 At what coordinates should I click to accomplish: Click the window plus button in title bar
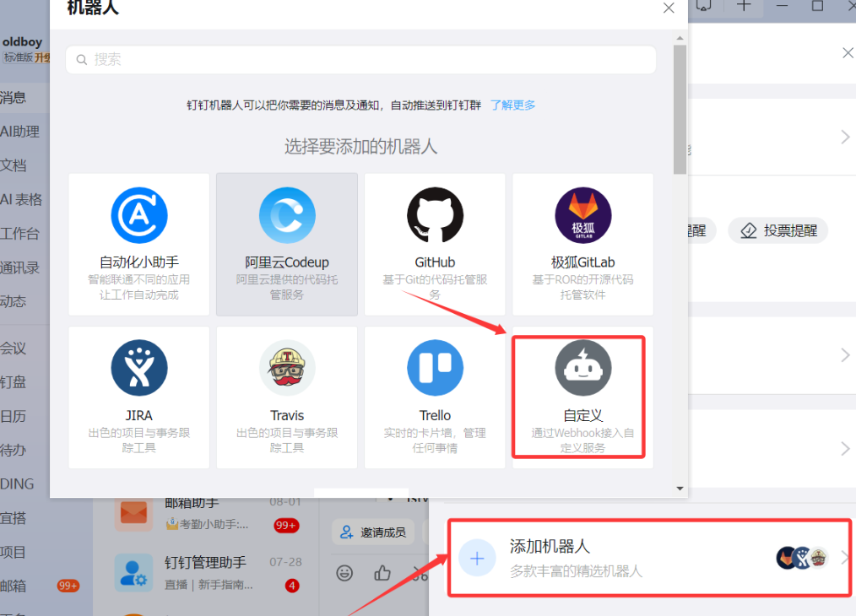[x=744, y=6]
